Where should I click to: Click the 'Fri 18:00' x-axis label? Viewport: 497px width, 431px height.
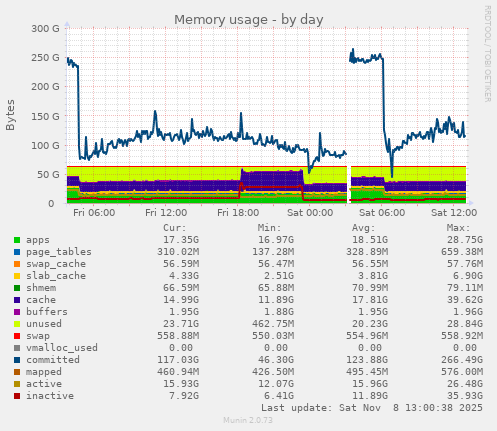tap(238, 213)
